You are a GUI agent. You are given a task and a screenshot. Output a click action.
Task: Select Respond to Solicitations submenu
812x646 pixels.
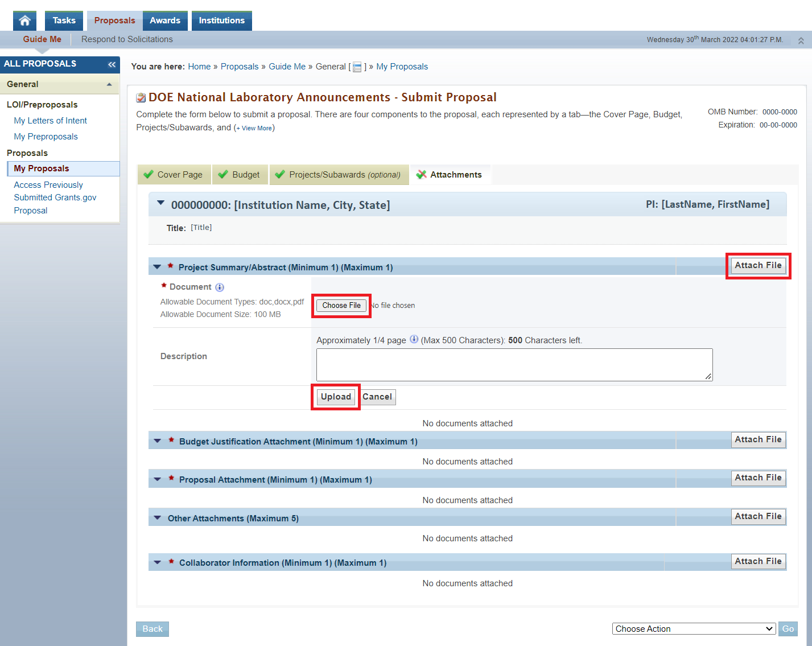point(127,39)
